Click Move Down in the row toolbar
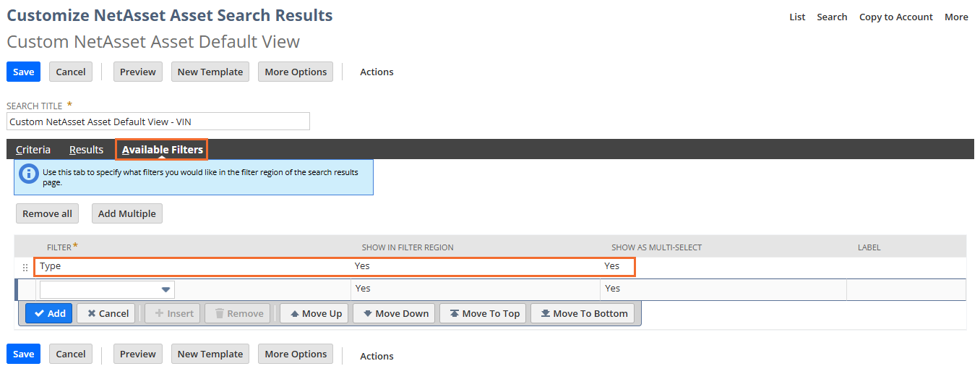This screenshot has height=374, width=980. click(x=396, y=313)
